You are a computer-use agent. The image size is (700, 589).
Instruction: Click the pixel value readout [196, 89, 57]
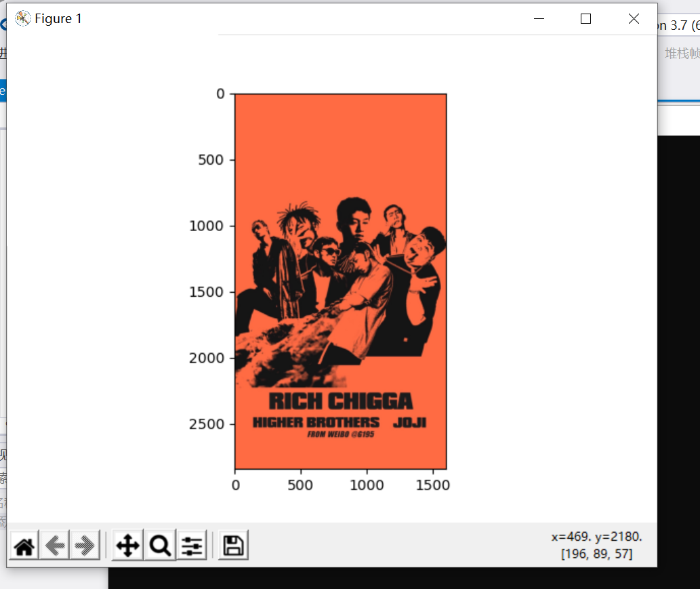click(x=596, y=554)
